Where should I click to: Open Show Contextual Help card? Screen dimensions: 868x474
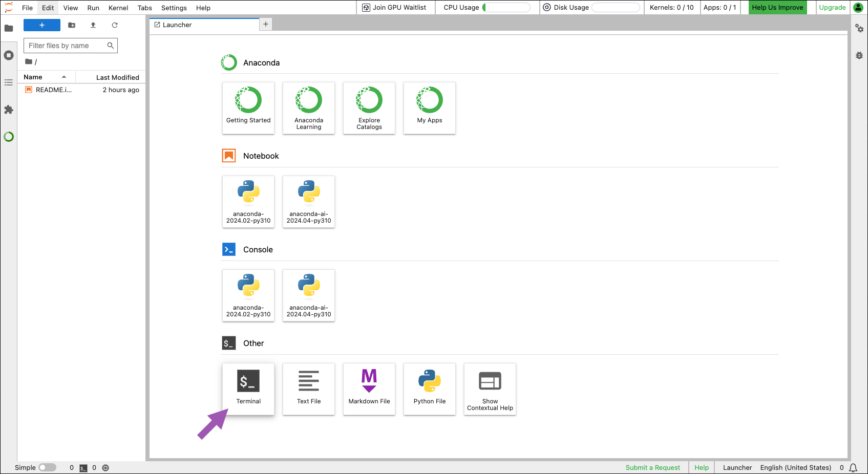490,389
